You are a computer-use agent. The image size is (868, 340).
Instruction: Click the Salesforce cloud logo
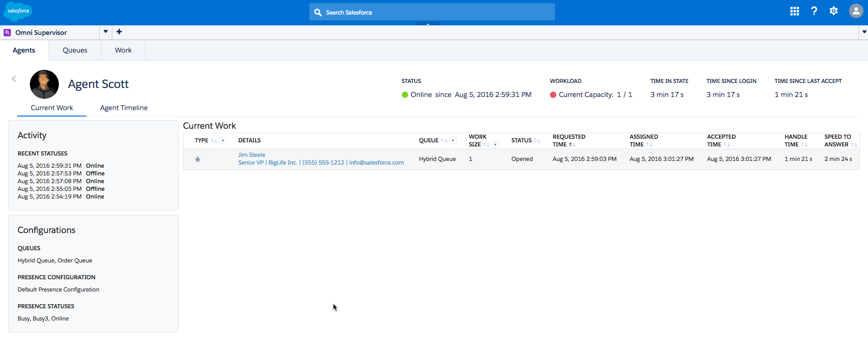click(18, 11)
